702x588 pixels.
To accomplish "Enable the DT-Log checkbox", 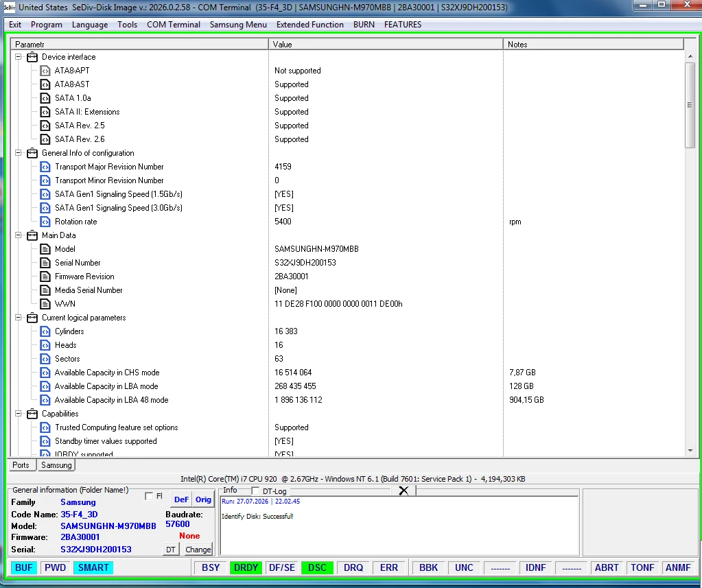I will point(255,491).
